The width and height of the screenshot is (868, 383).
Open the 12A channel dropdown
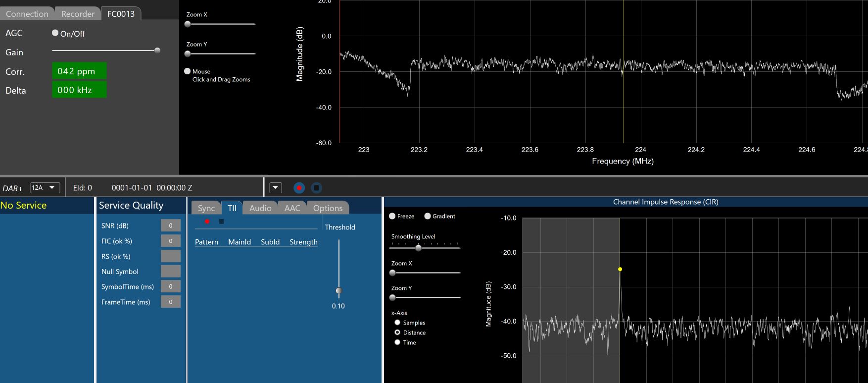click(x=45, y=188)
